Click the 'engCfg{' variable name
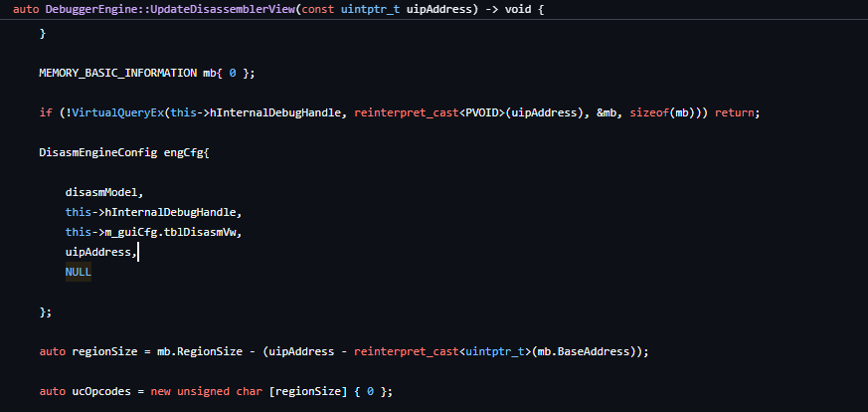 coord(187,153)
